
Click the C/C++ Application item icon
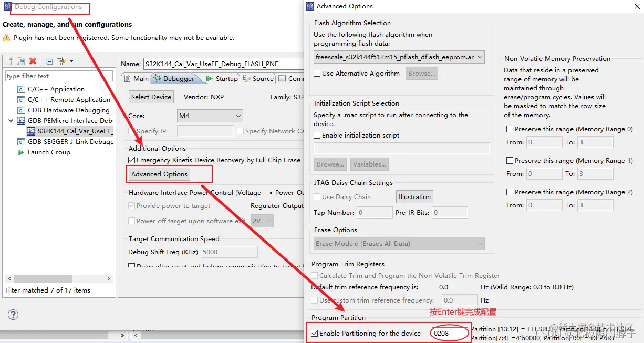[21, 89]
